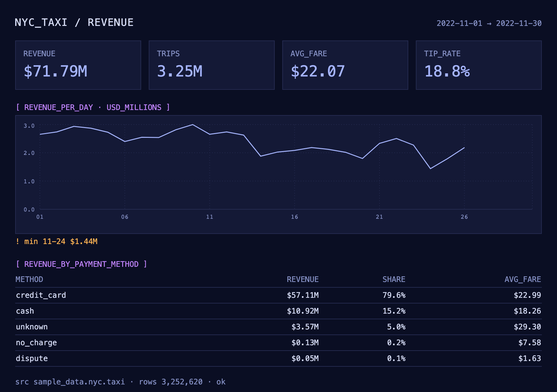Image resolution: width=557 pixels, height=392 pixels.
Task: Click the 11 x-axis date label
Action: pos(210,217)
